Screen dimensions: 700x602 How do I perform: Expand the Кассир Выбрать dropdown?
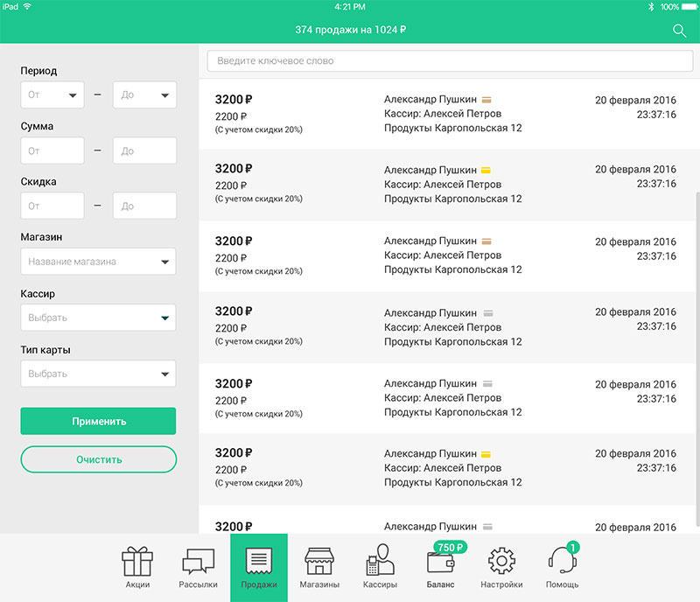(x=98, y=317)
